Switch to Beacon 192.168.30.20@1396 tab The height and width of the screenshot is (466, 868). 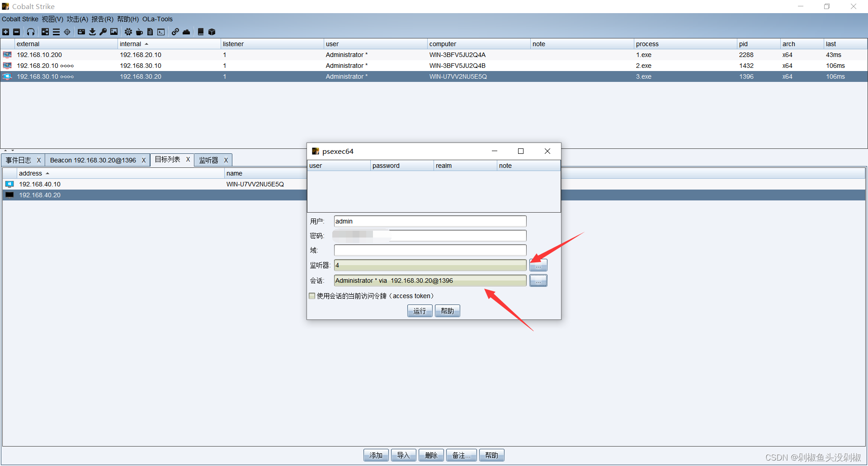click(93, 160)
